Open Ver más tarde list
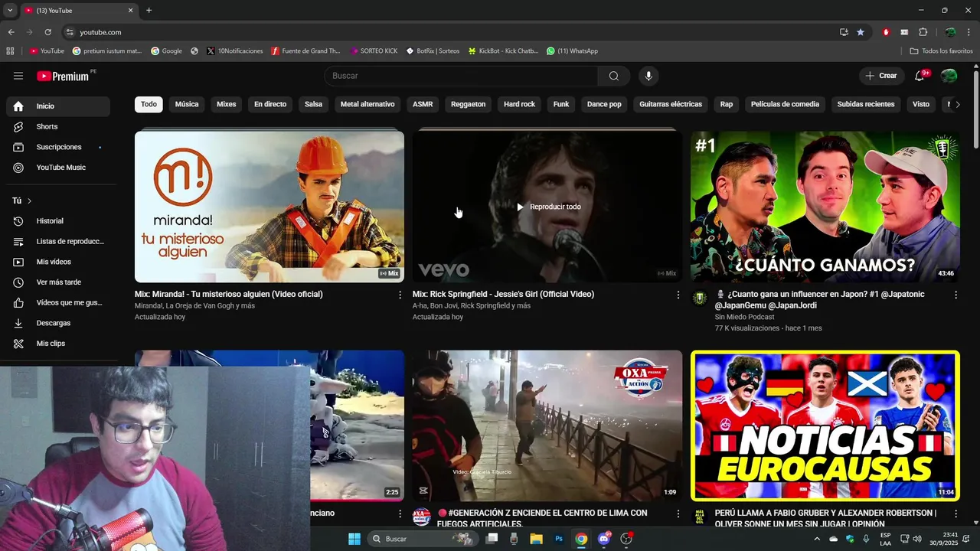Viewport: 980px width, 551px height. pyautogui.click(x=58, y=282)
